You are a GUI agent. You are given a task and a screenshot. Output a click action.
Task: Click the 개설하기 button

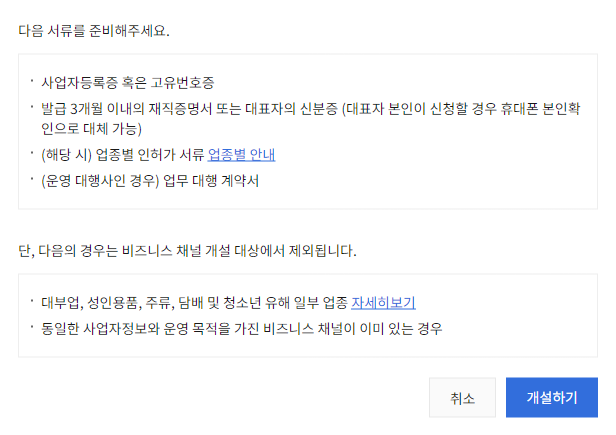(x=551, y=397)
